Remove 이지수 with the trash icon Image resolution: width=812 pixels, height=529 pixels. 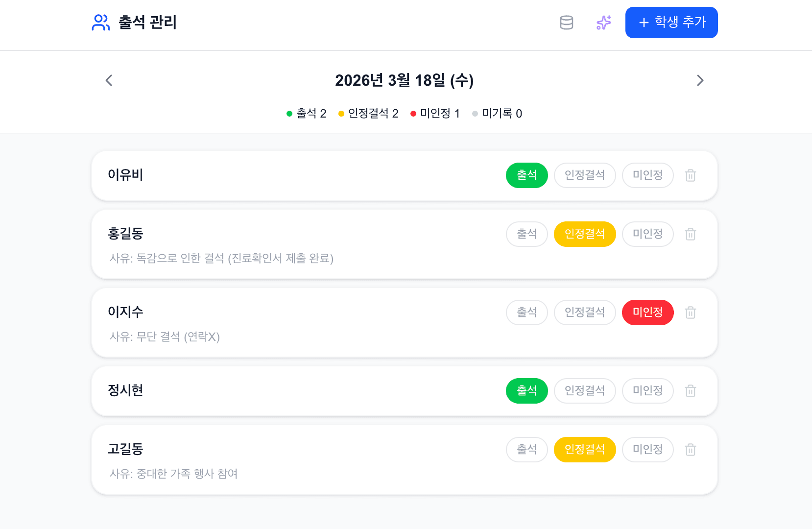point(691,313)
